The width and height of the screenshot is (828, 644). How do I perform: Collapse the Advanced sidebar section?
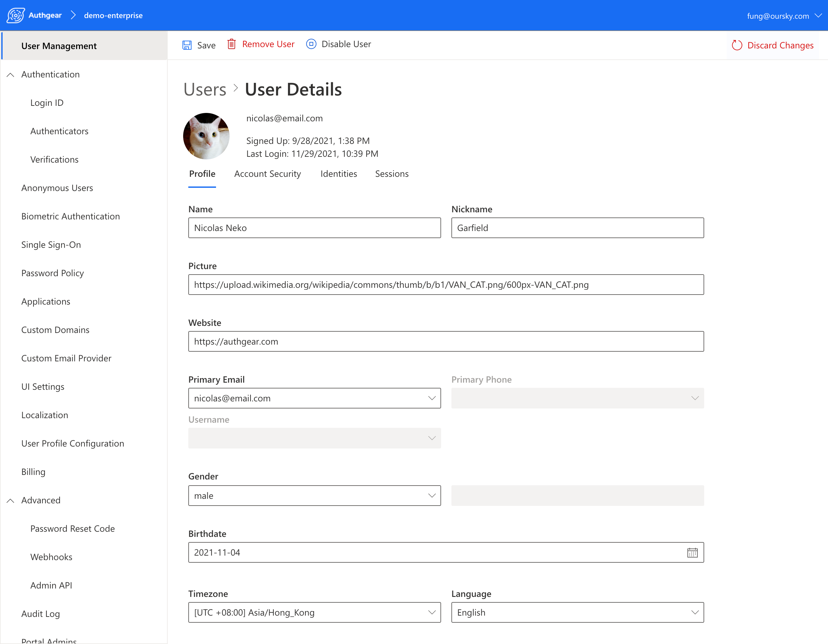(11, 501)
